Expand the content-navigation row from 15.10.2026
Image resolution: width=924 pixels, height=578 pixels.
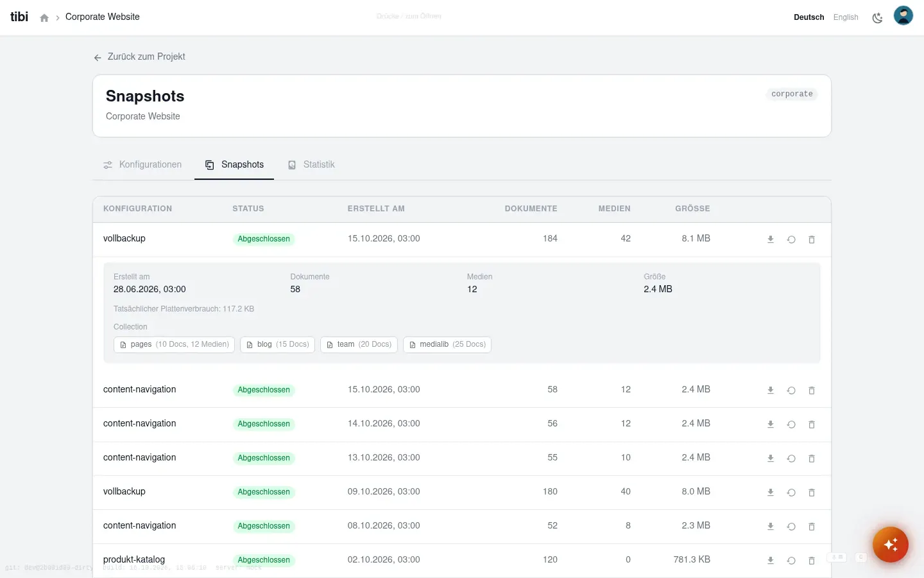tap(462, 390)
